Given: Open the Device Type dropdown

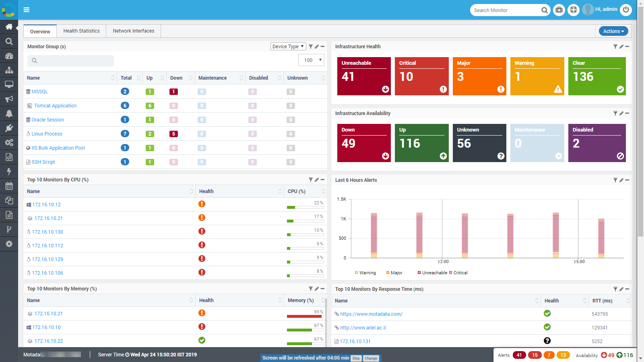Looking at the screenshot, I should (x=288, y=47).
